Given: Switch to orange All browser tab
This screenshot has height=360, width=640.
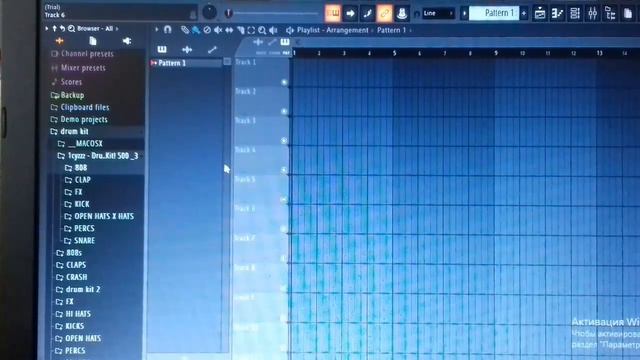Looking at the screenshot, I should pos(59,41).
